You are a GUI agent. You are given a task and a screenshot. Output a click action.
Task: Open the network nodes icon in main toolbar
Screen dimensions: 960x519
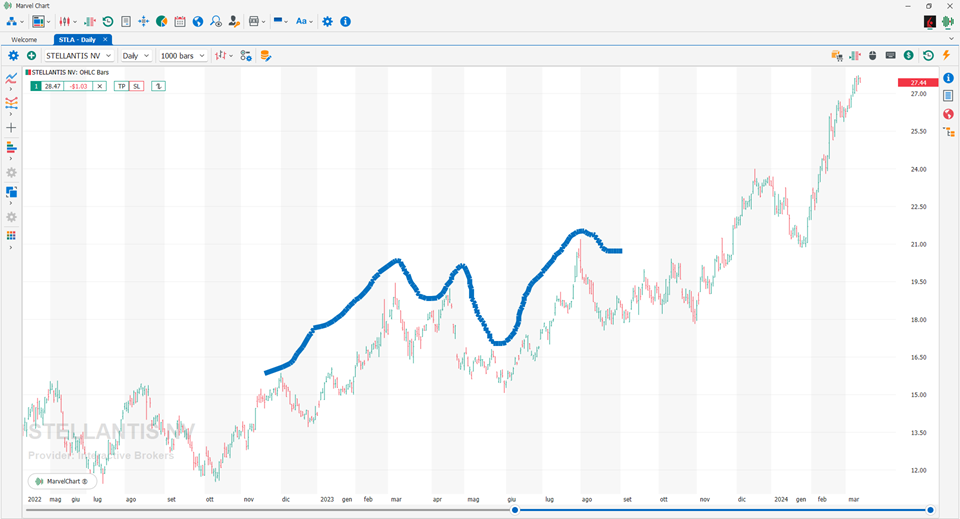click(11, 21)
